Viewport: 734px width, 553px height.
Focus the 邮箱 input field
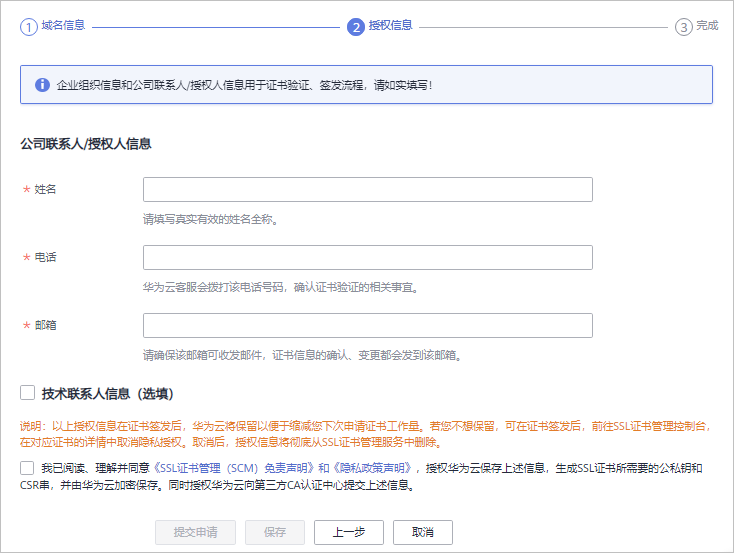[367, 325]
